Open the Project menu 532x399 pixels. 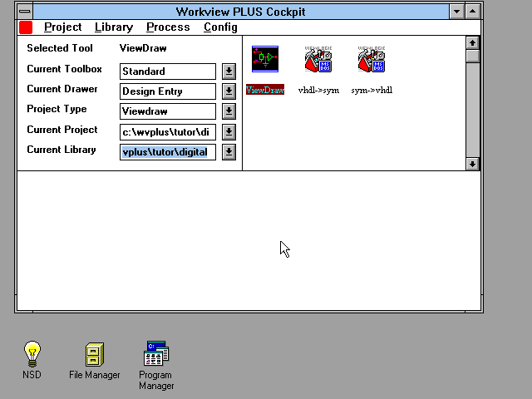coord(62,27)
